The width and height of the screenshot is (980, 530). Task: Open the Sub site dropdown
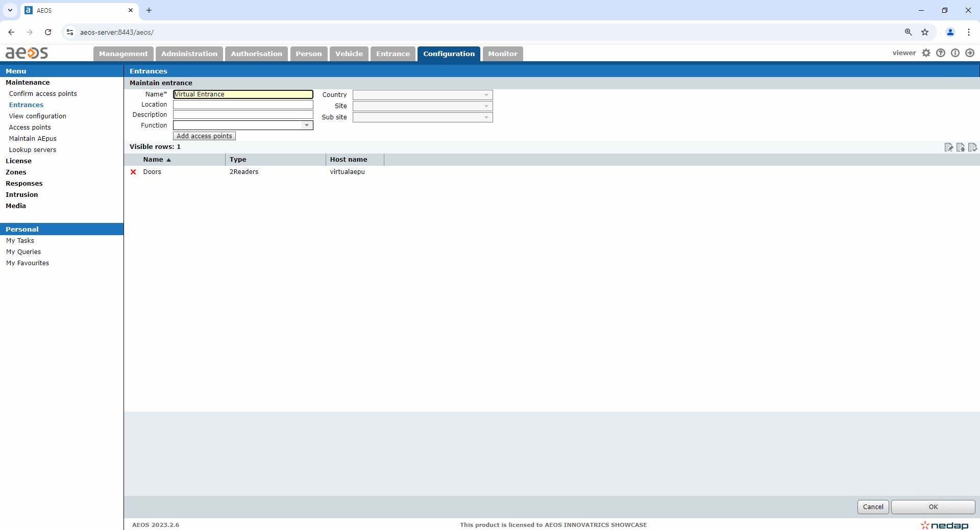coord(423,117)
